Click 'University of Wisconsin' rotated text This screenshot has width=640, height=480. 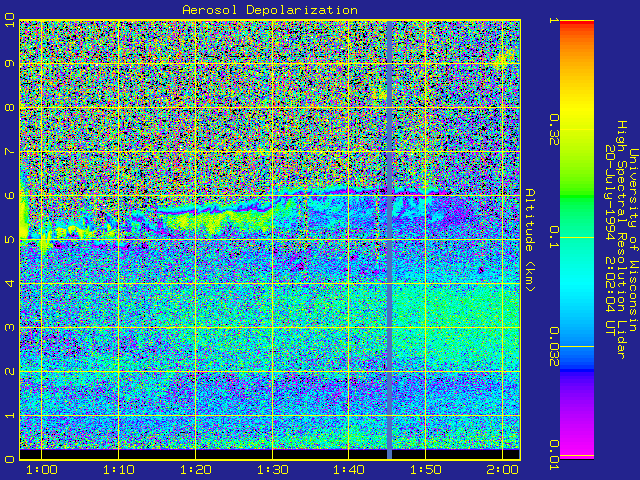pyautogui.click(x=633, y=240)
